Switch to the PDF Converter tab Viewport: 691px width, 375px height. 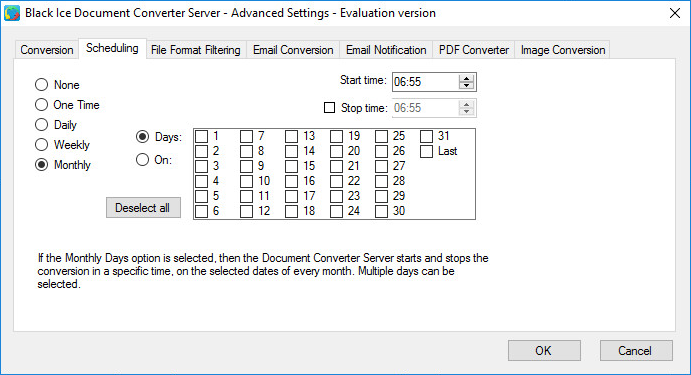pyautogui.click(x=474, y=50)
